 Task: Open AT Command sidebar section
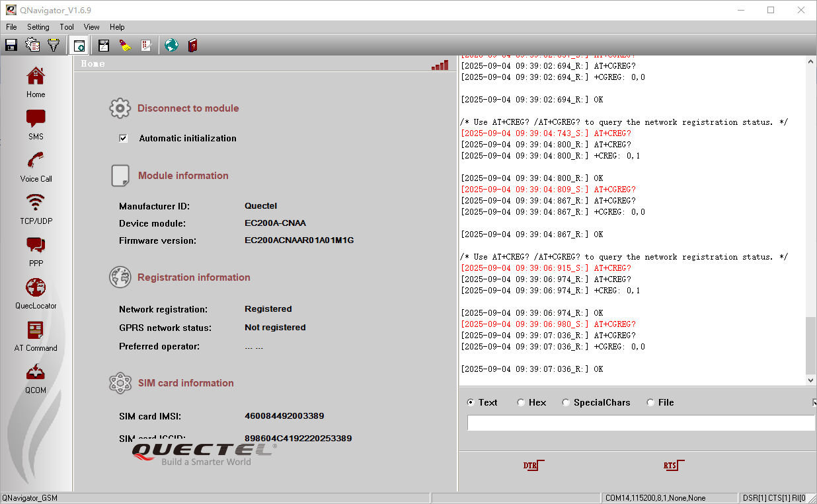coord(36,336)
